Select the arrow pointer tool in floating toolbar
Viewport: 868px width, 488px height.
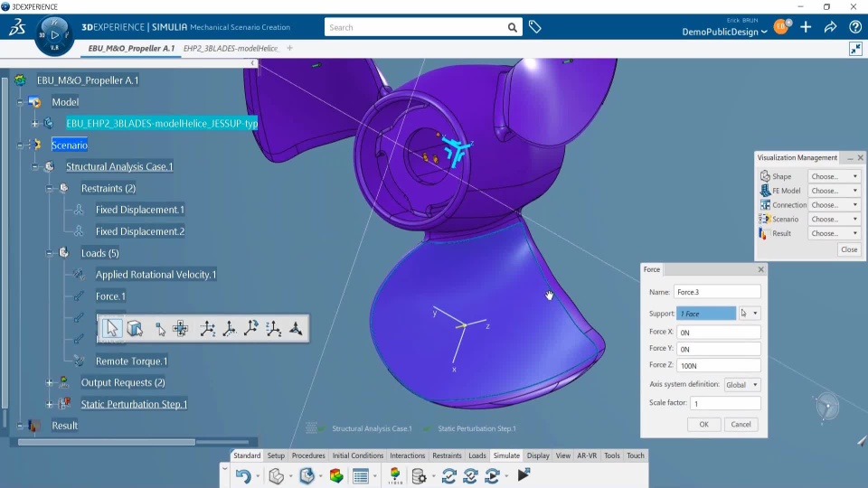coord(112,328)
